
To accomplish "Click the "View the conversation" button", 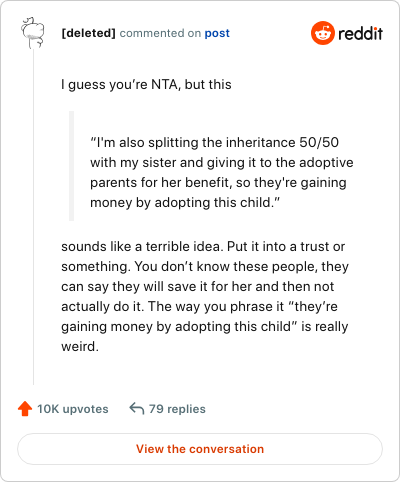I will coord(200,449).
